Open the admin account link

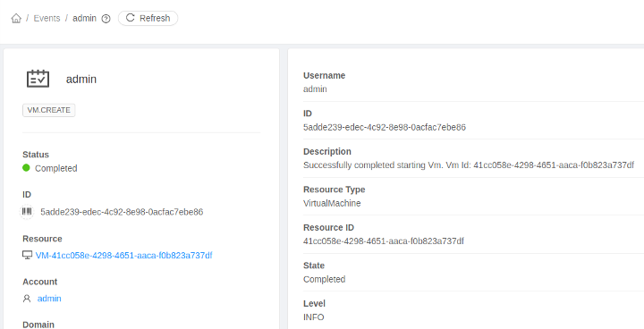[49, 299]
